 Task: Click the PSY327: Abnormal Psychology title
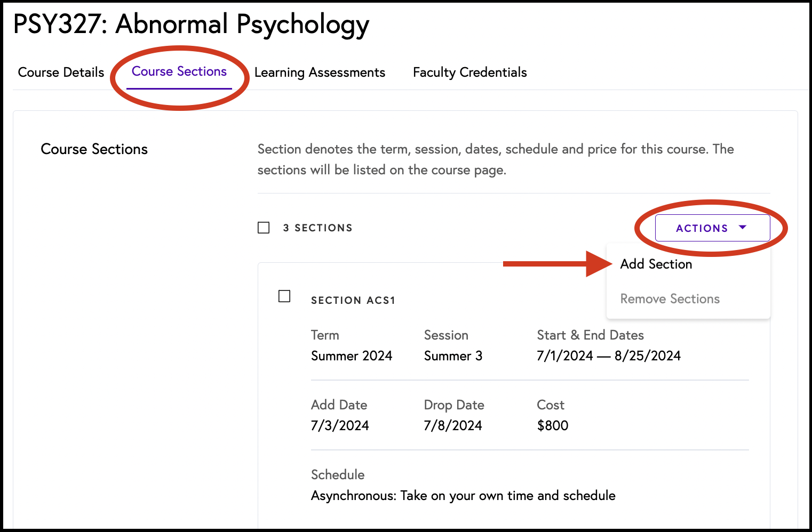(x=191, y=25)
